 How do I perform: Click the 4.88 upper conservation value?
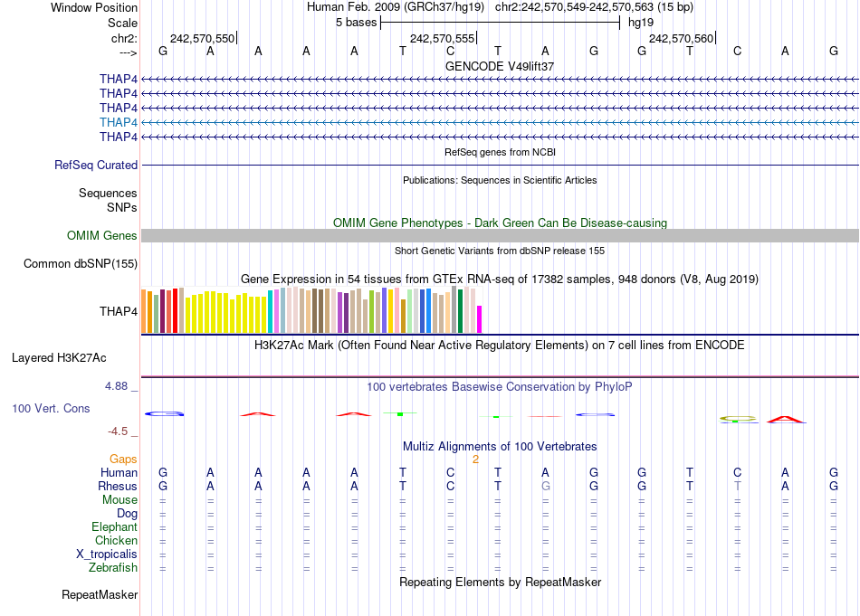116,386
